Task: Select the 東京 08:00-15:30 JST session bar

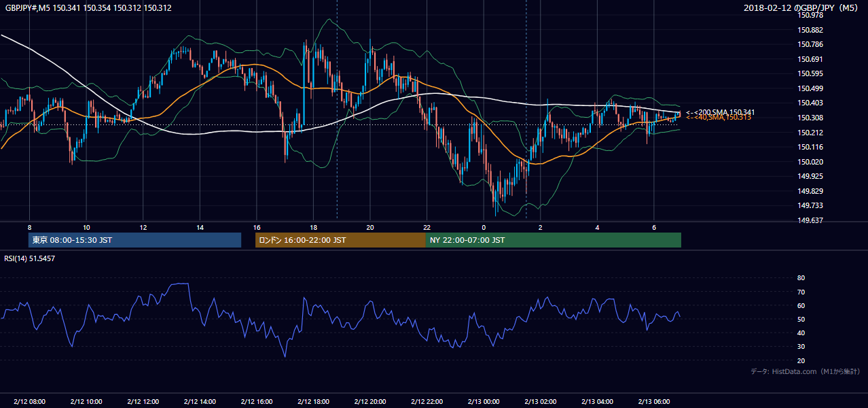Action: [134, 240]
